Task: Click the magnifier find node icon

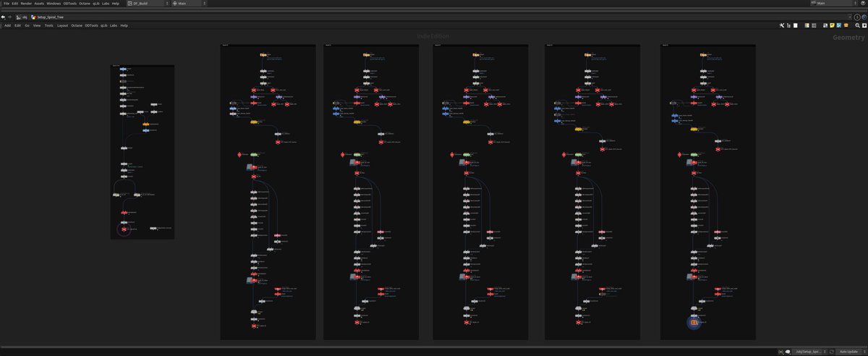Action: pos(857,25)
